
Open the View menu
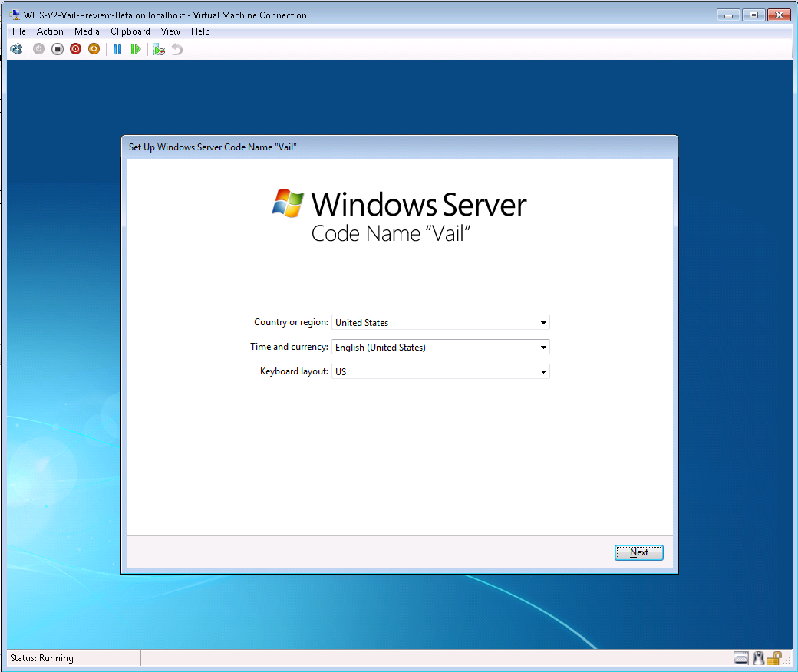[170, 31]
